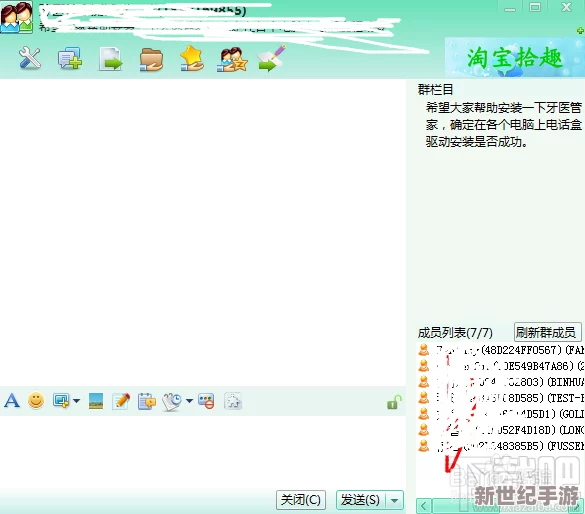The image size is (585, 514).
Task: Click the send file green arrow icon
Action: [x=111, y=59]
